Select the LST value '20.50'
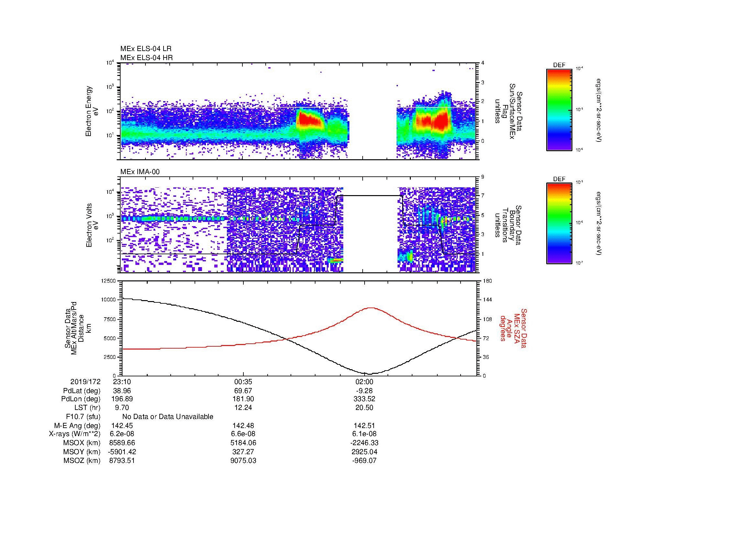 click(365, 408)
